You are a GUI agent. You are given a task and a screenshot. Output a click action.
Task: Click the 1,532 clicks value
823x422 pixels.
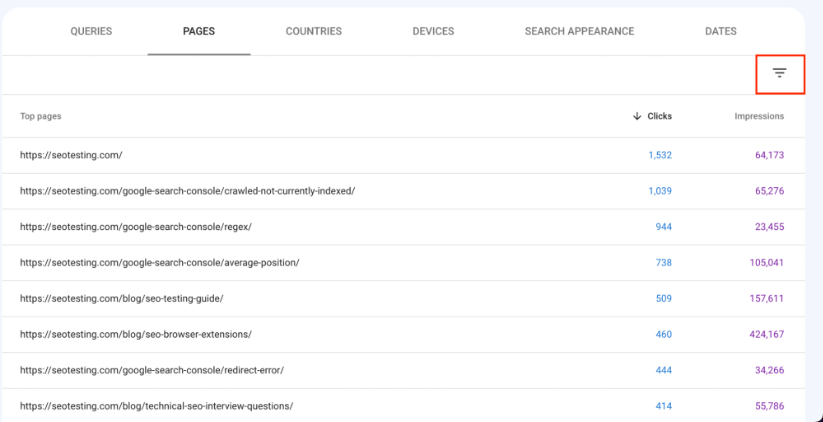pyautogui.click(x=660, y=155)
